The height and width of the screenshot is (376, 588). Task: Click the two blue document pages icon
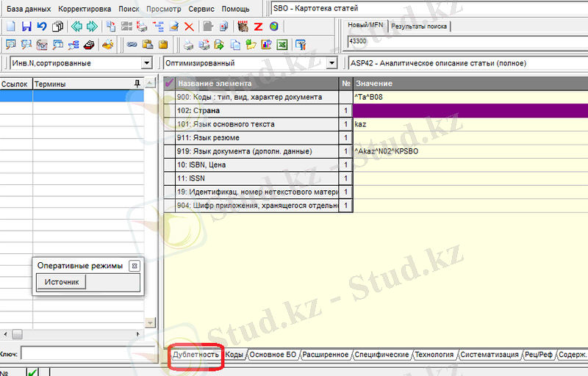click(235, 45)
